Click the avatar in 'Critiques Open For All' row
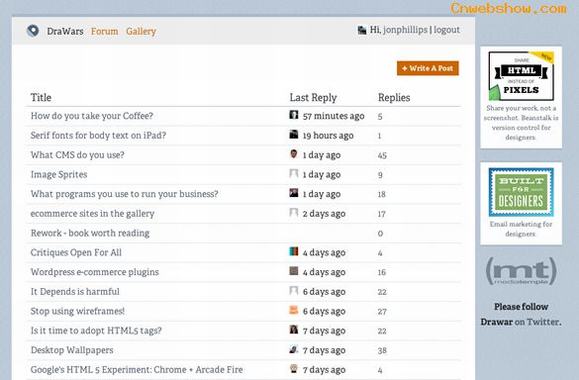Image resolution: width=579 pixels, height=380 pixels. [x=294, y=251]
